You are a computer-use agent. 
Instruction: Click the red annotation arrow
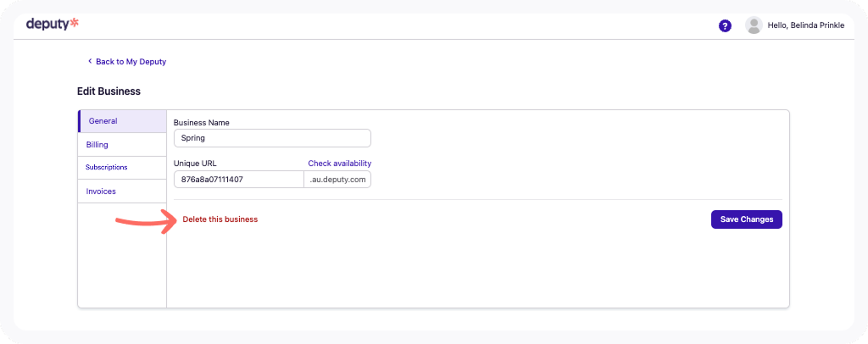coord(146,221)
